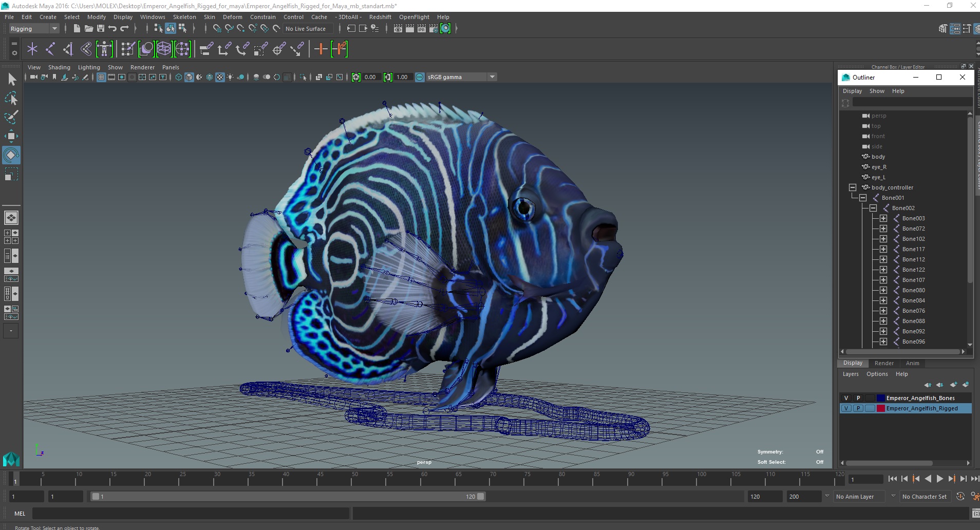980x530 pixels.
Task: Toggle the sRGB color management icon
Action: [420, 77]
